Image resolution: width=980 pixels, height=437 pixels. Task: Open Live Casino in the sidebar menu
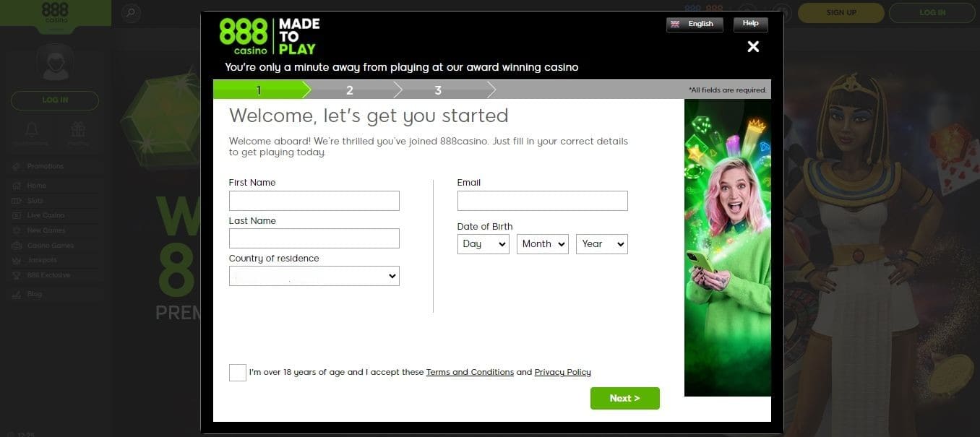pos(46,215)
